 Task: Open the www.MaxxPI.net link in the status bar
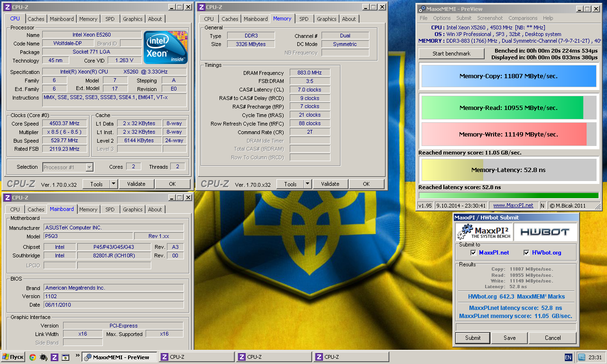pos(513,206)
